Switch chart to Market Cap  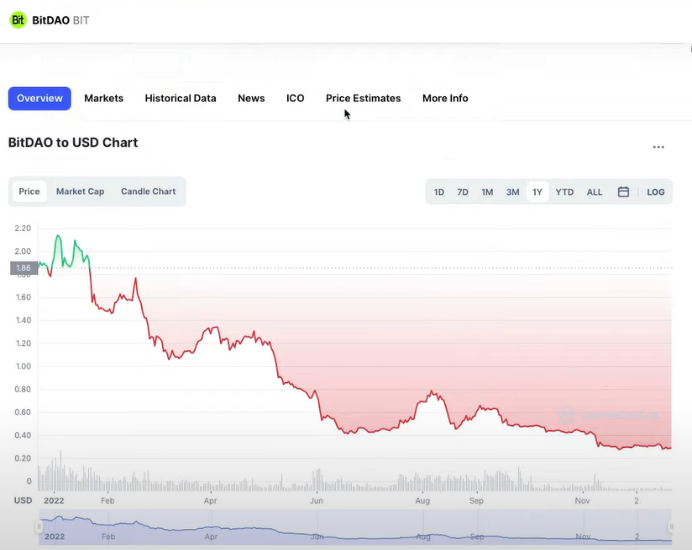(x=80, y=192)
